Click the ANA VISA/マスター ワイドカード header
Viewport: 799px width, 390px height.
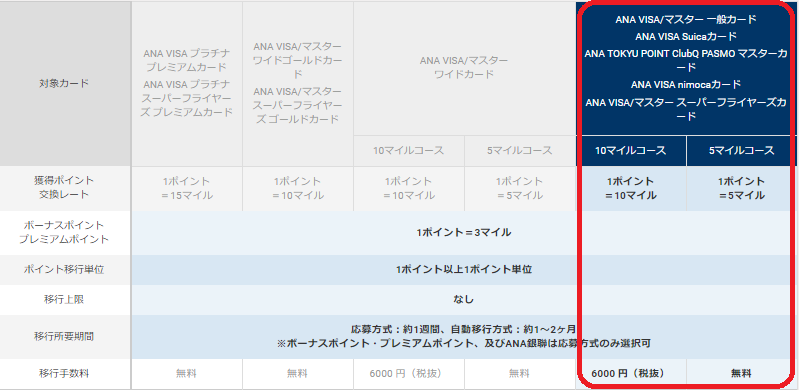tap(464, 67)
